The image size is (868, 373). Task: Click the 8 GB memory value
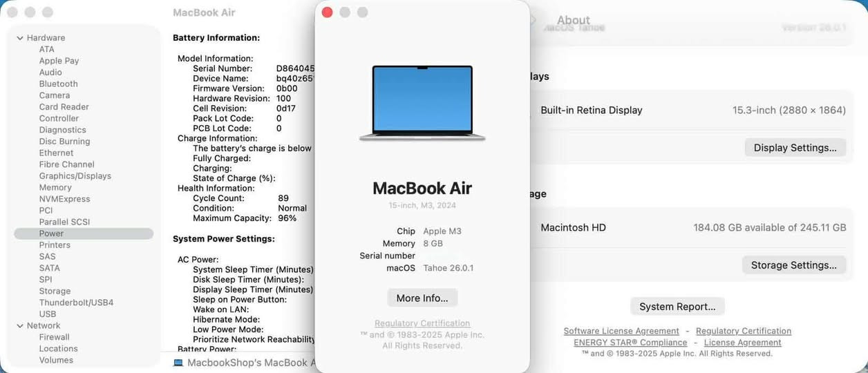(433, 244)
